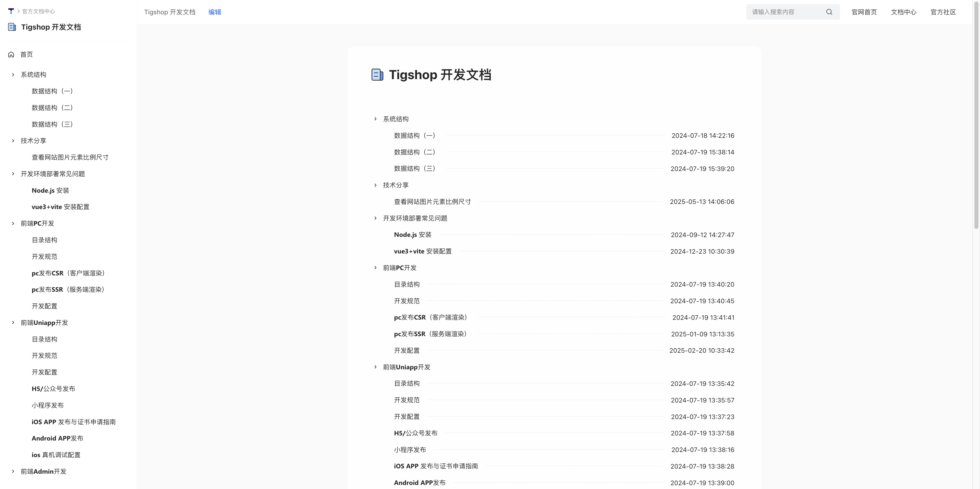Select the Tigshop 开发文档 header tab

[x=170, y=12]
